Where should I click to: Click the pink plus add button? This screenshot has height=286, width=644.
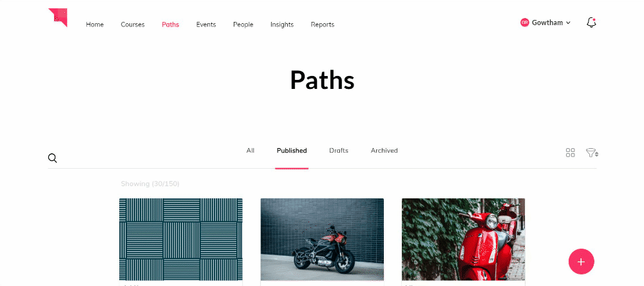click(581, 262)
